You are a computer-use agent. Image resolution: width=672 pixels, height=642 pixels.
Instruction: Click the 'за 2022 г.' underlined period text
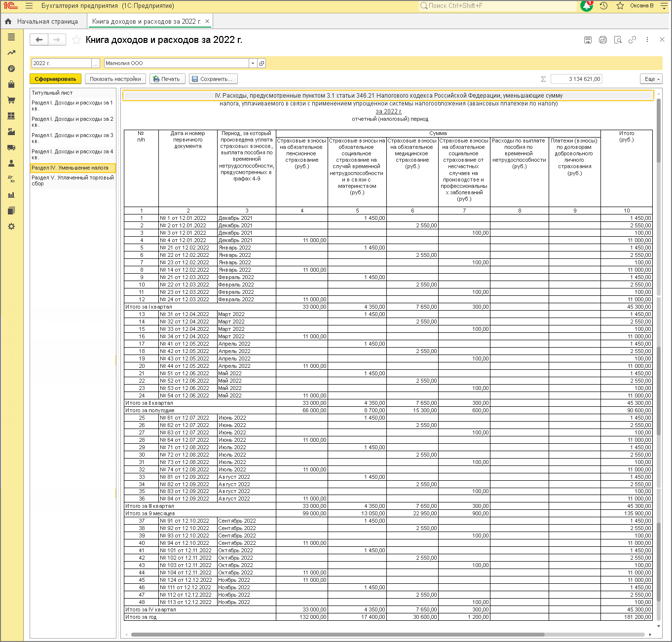tap(389, 111)
